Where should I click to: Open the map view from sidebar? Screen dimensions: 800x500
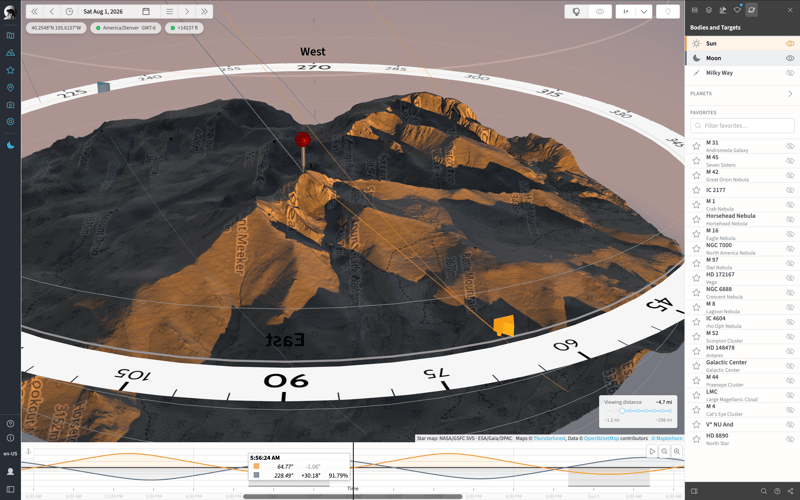[x=10, y=36]
